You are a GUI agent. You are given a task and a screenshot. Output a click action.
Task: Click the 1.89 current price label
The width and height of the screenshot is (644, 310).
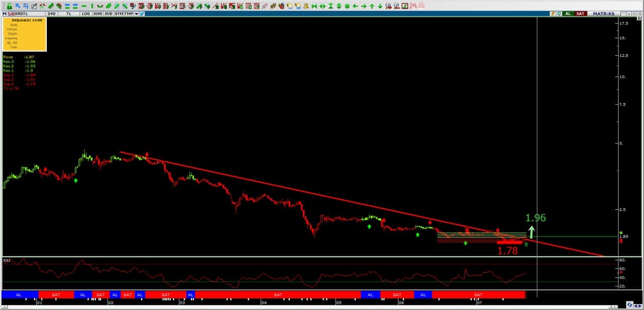pos(623,237)
